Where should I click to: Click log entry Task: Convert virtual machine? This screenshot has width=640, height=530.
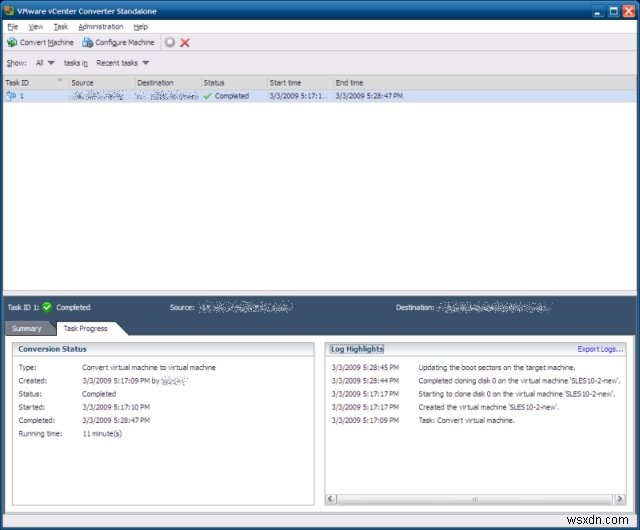(x=467, y=420)
